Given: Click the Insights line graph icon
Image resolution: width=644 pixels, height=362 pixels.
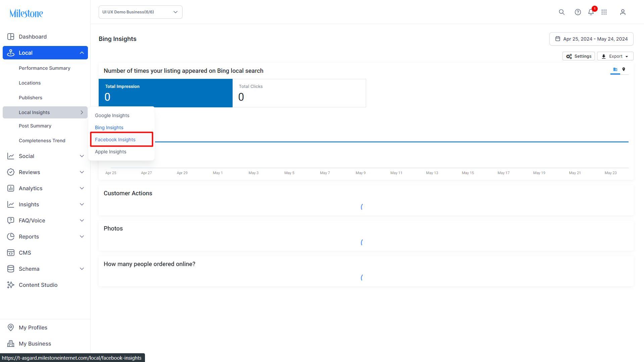Looking at the screenshot, I should [11, 204].
